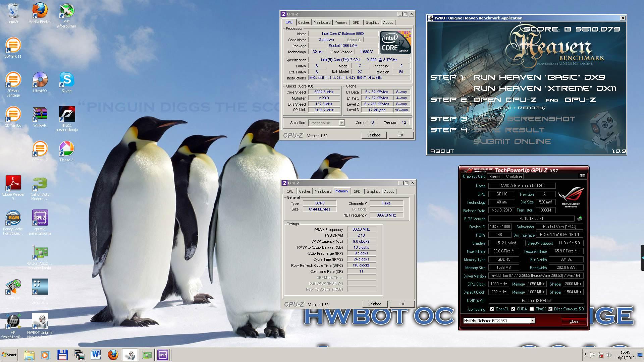This screenshot has height=362, width=644.
Task: Open FlashFXP desktop shortcut
Action: (x=13, y=290)
